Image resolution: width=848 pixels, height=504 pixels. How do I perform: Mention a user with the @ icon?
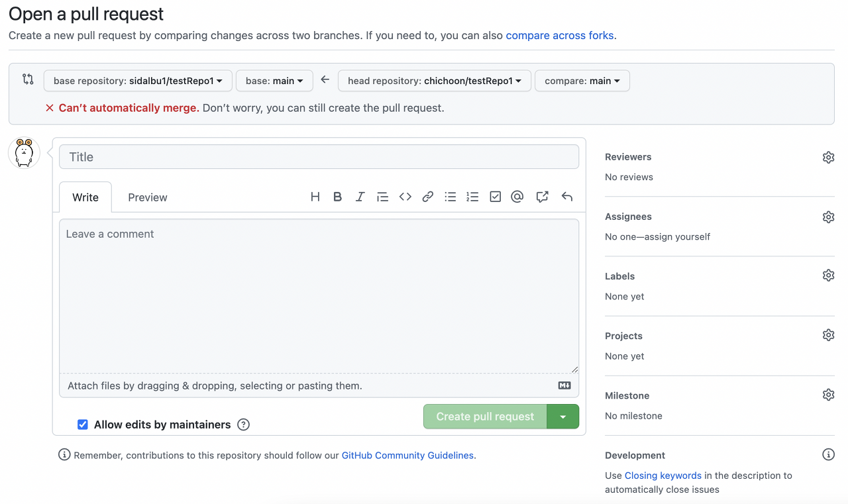coord(517,197)
